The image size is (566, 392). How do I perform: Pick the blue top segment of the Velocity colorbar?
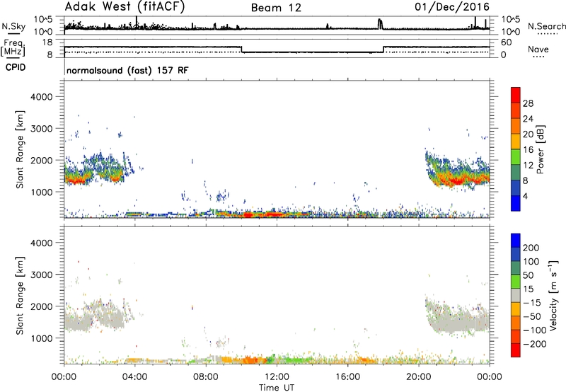tap(516, 241)
